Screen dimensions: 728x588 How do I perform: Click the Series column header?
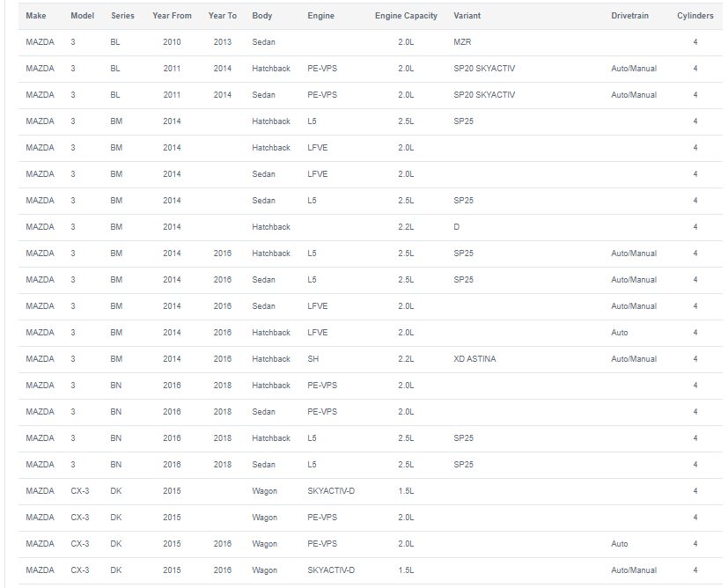pos(122,16)
